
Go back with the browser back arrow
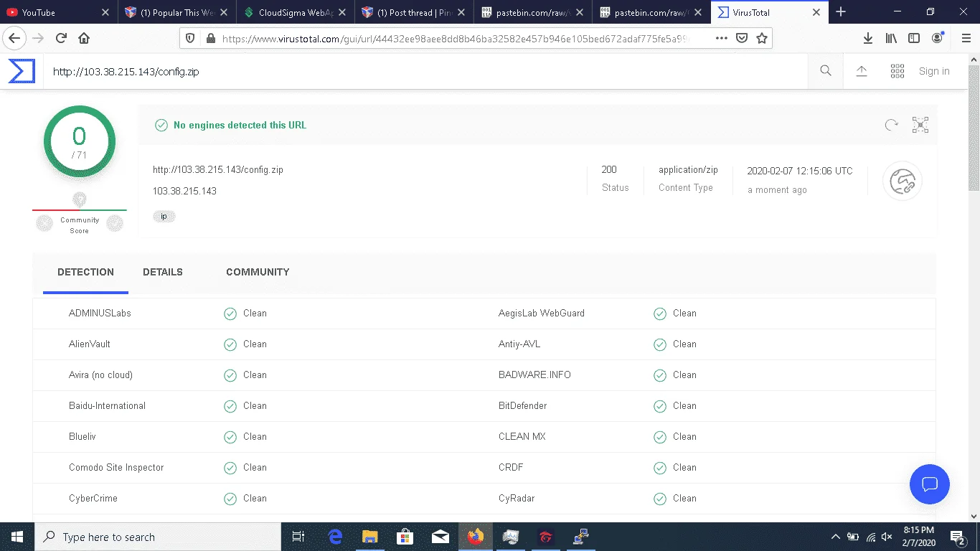click(14, 38)
